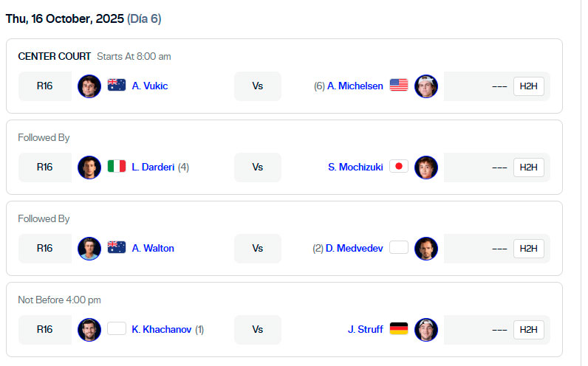This screenshot has height=366, width=588.
Task: Open J. Struff's player name link
Action: (x=365, y=330)
